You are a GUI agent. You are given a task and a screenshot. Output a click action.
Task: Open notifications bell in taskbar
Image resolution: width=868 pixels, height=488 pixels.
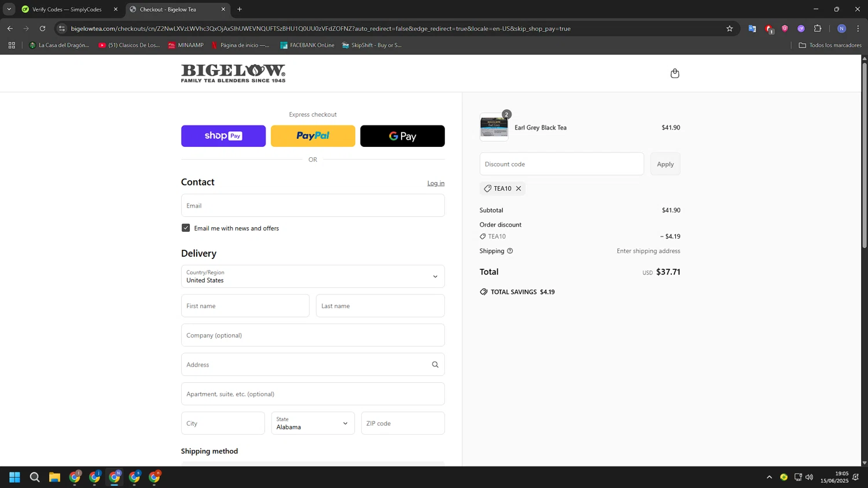[856, 477]
